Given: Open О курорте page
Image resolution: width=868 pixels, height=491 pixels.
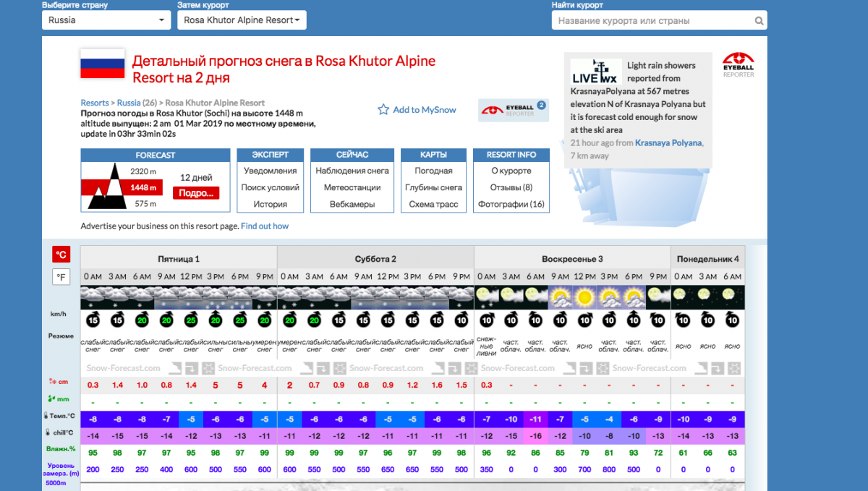Looking at the screenshot, I should coord(511,171).
